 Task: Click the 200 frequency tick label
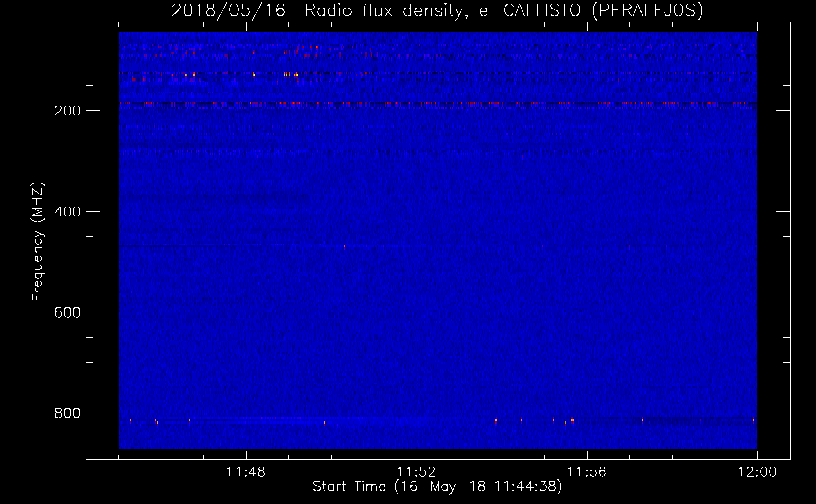tap(67, 111)
